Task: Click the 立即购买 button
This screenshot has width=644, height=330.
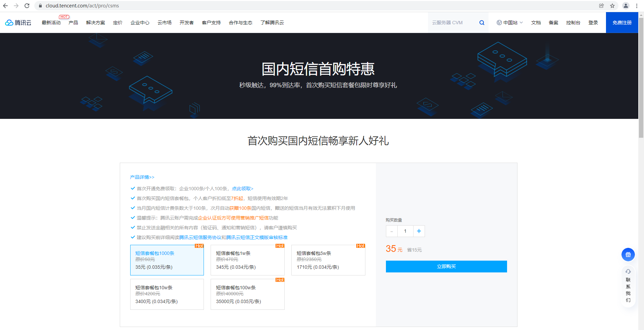Action: click(x=446, y=266)
